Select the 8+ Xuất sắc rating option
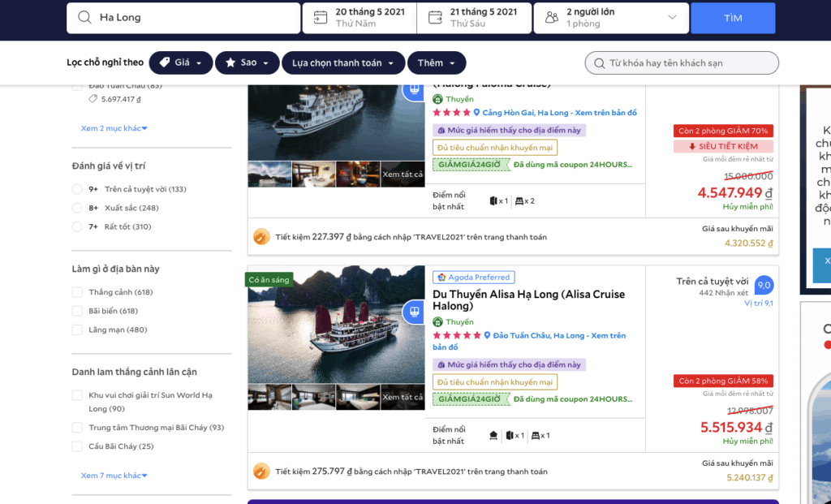Image resolution: width=831 pixels, height=504 pixels. [x=77, y=208]
